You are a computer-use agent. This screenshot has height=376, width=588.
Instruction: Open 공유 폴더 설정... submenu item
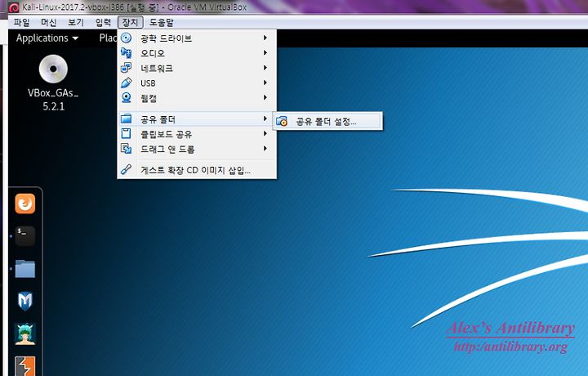click(x=327, y=121)
